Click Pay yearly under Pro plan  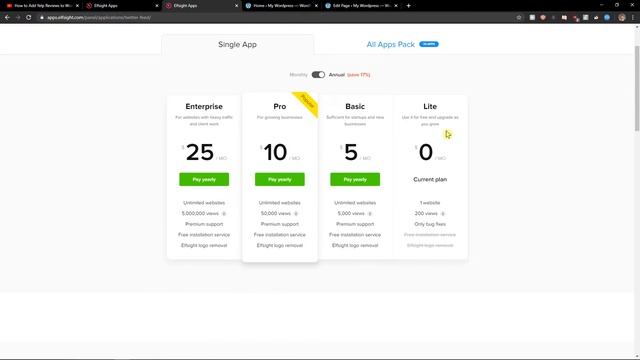[x=280, y=179]
